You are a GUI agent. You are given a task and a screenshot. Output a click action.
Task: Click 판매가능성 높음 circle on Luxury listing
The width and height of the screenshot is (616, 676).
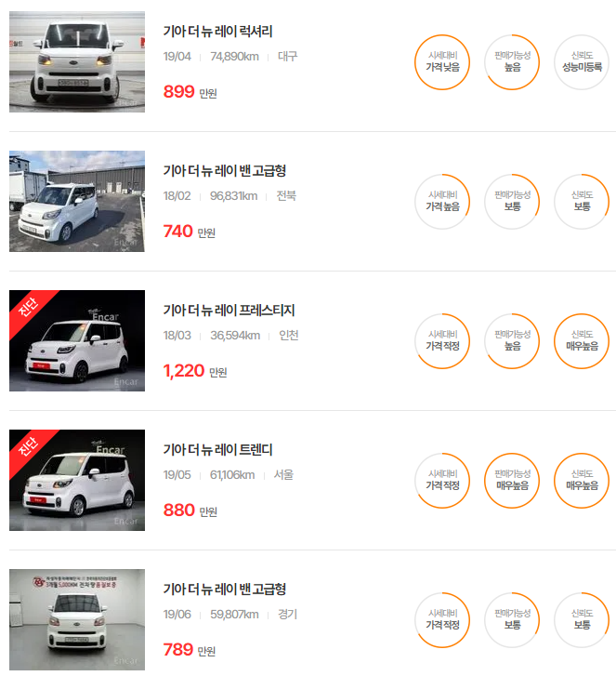(512, 62)
